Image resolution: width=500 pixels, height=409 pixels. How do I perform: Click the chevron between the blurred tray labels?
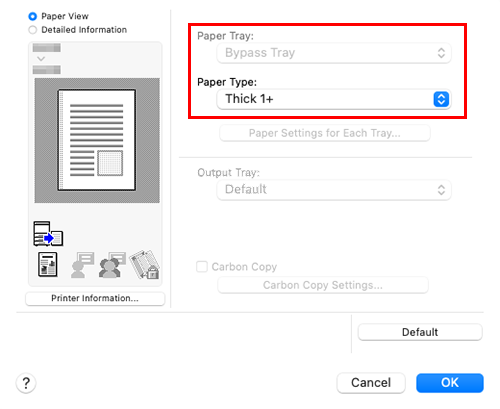coord(41,59)
